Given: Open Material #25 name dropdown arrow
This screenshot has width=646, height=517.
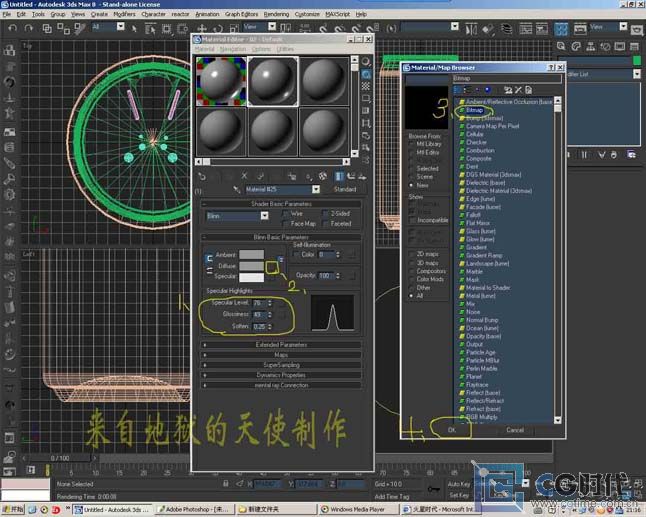Looking at the screenshot, I should pyautogui.click(x=316, y=189).
